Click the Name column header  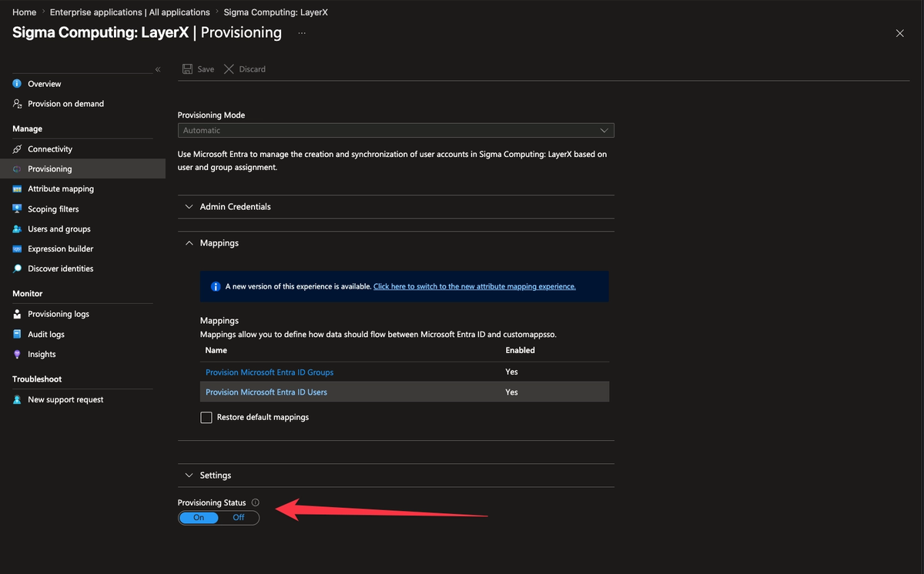[216, 350]
